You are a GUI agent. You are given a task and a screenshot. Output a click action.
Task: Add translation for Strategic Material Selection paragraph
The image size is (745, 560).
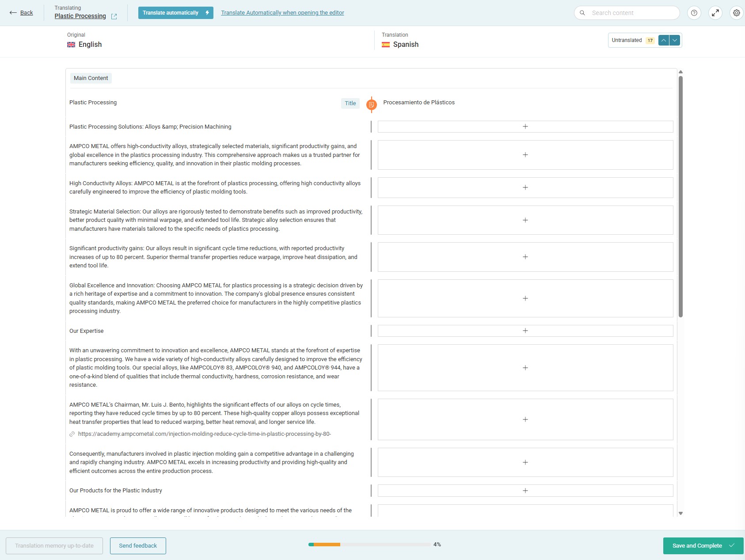click(x=525, y=220)
